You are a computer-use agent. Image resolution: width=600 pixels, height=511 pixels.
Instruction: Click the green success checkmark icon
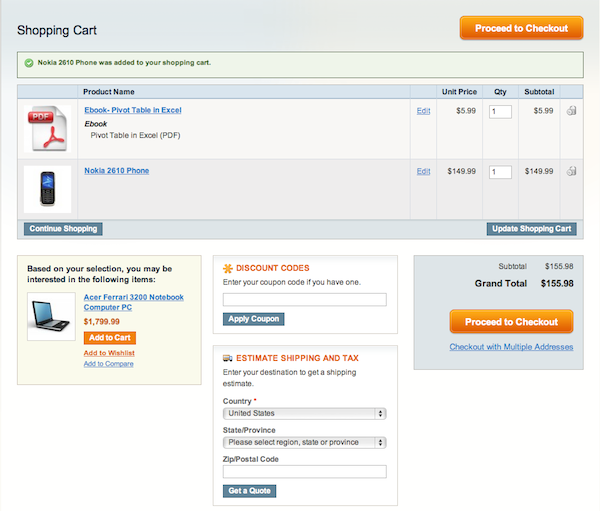29,63
